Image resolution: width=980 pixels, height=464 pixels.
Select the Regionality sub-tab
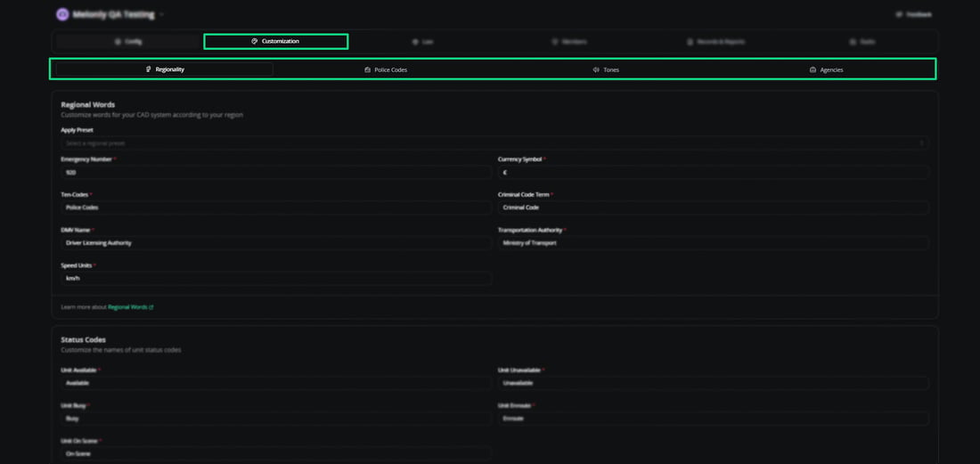(x=165, y=69)
